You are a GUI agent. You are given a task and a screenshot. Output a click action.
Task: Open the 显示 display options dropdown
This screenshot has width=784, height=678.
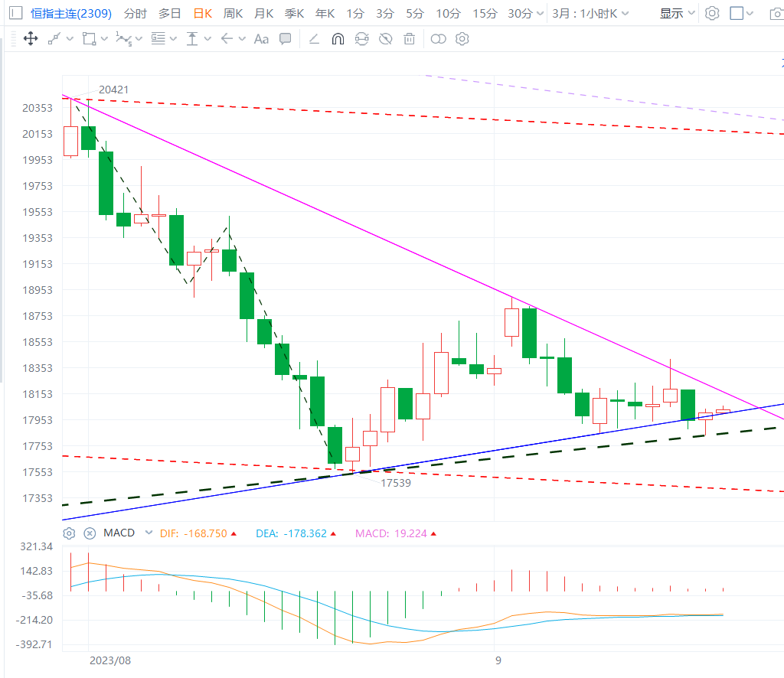(x=677, y=14)
